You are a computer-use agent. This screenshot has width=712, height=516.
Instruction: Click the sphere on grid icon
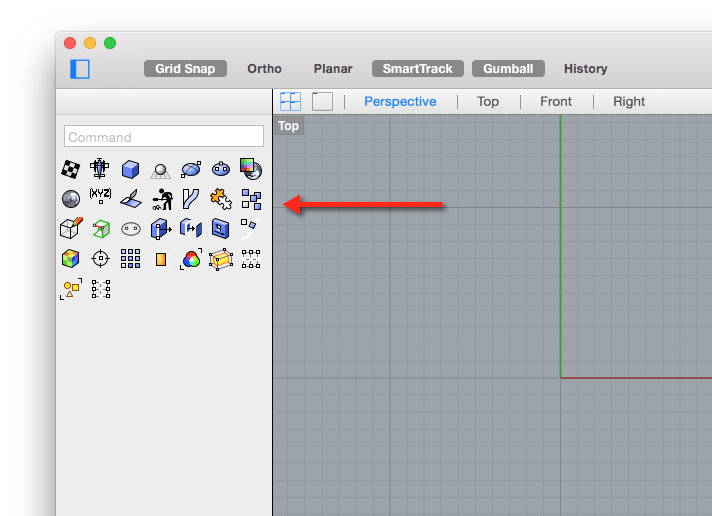160,169
